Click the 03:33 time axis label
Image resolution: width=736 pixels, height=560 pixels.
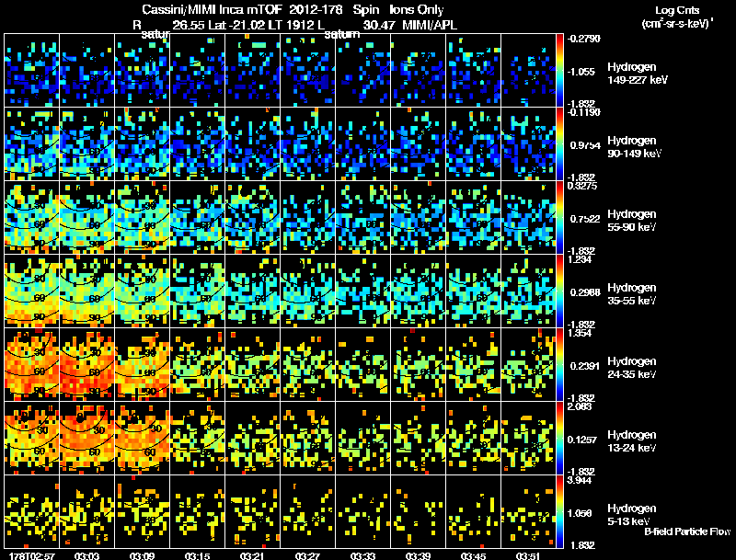coord(362,556)
